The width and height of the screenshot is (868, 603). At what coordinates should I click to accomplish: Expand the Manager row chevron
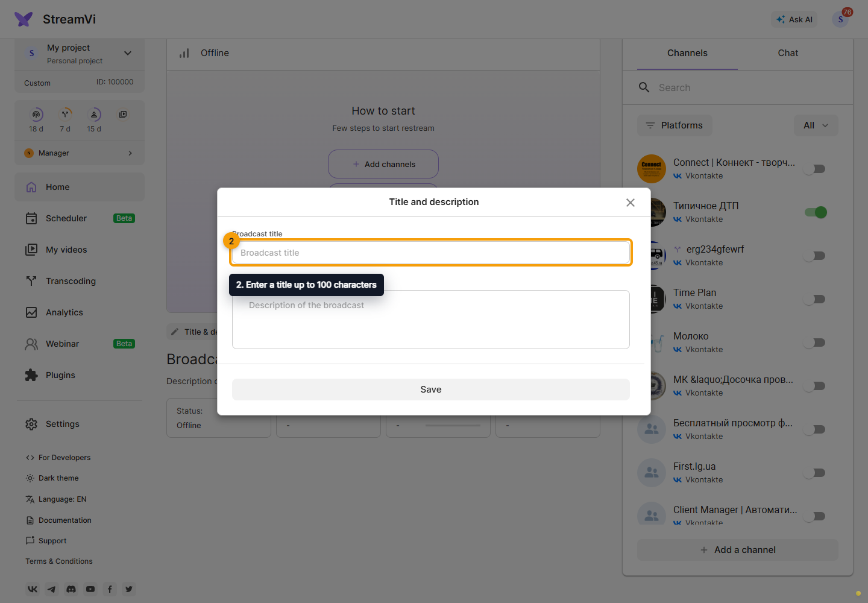pyautogui.click(x=130, y=153)
